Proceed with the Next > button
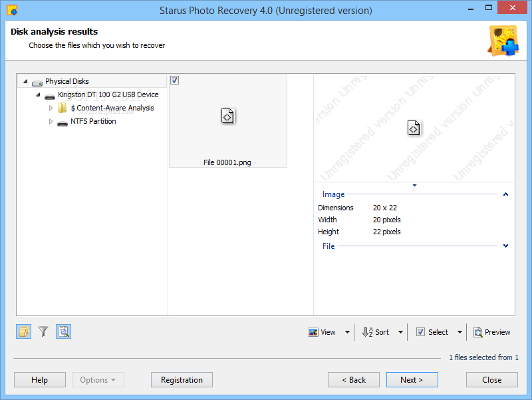532x400 pixels. (412, 379)
